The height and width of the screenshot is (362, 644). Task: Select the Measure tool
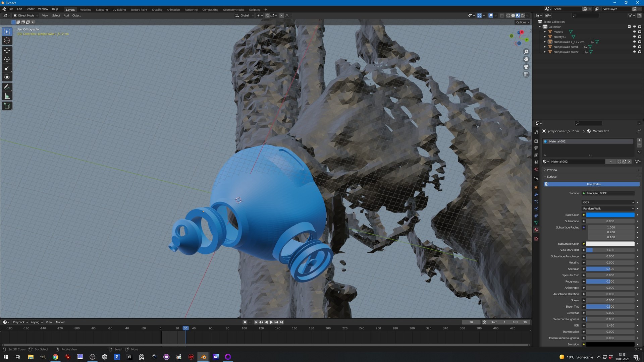7,97
